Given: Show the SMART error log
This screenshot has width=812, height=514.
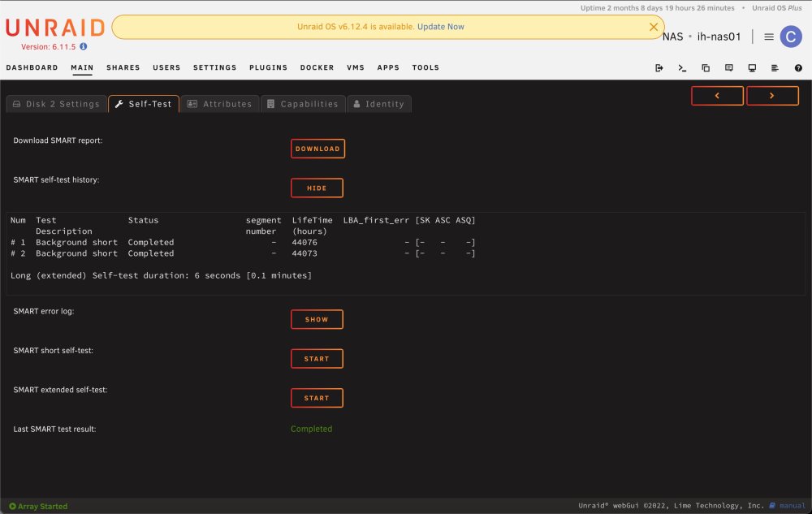Looking at the screenshot, I should click(317, 319).
